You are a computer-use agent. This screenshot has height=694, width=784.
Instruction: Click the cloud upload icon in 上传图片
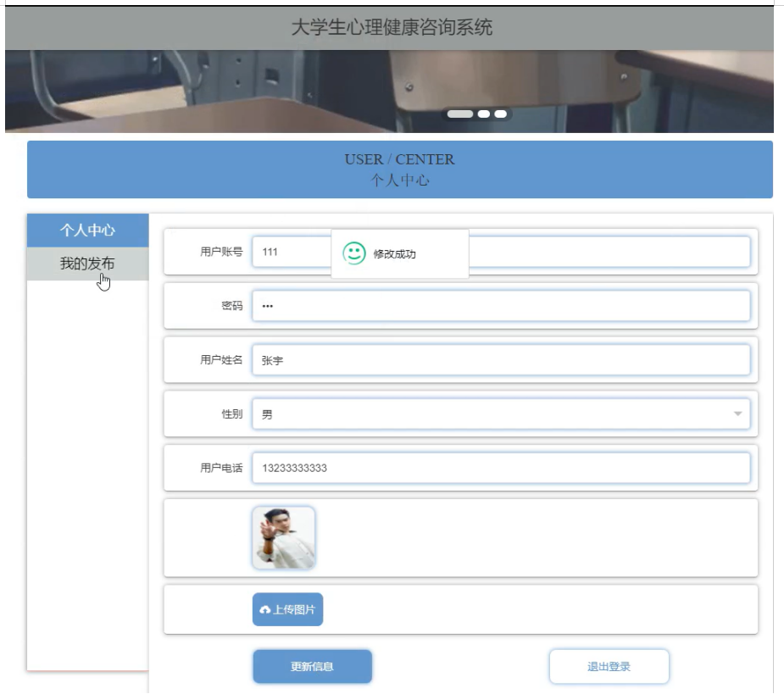tap(265, 610)
